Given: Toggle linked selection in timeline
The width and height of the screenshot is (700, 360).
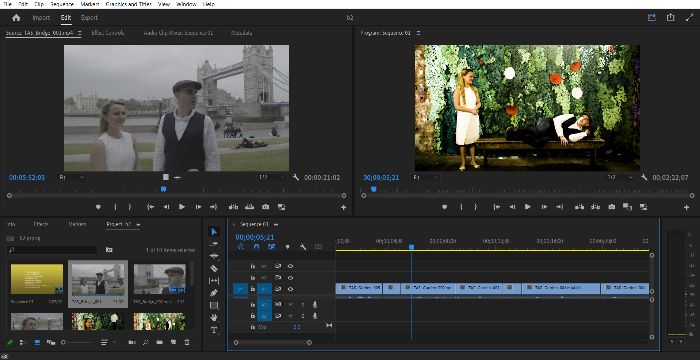Looking at the screenshot, I should [x=271, y=247].
